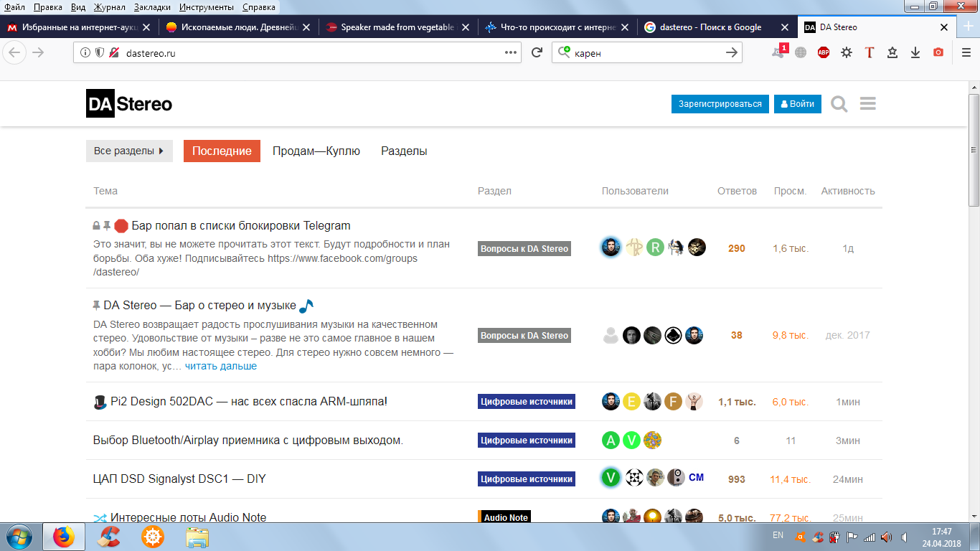Click the DA Stereo site logo

(x=129, y=104)
